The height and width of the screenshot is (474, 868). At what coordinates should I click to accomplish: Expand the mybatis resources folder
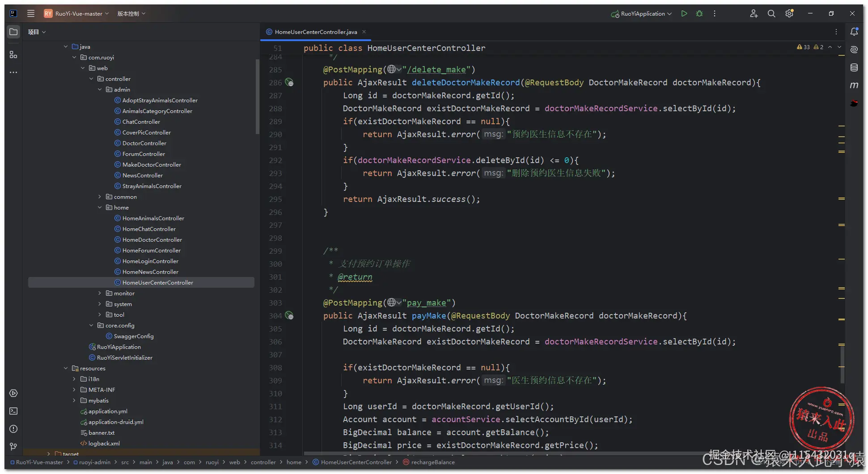74,401
